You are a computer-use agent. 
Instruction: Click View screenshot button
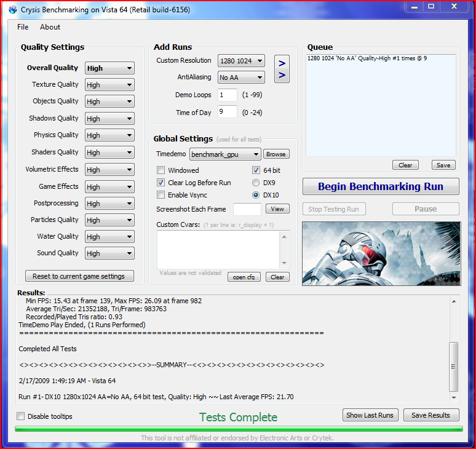coord(277,209)
